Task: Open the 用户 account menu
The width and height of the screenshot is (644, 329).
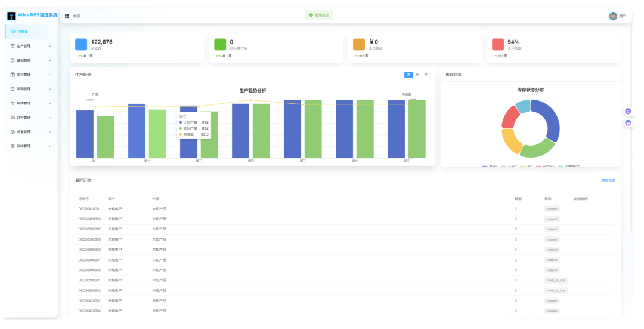Action: [x=623, y=16]
